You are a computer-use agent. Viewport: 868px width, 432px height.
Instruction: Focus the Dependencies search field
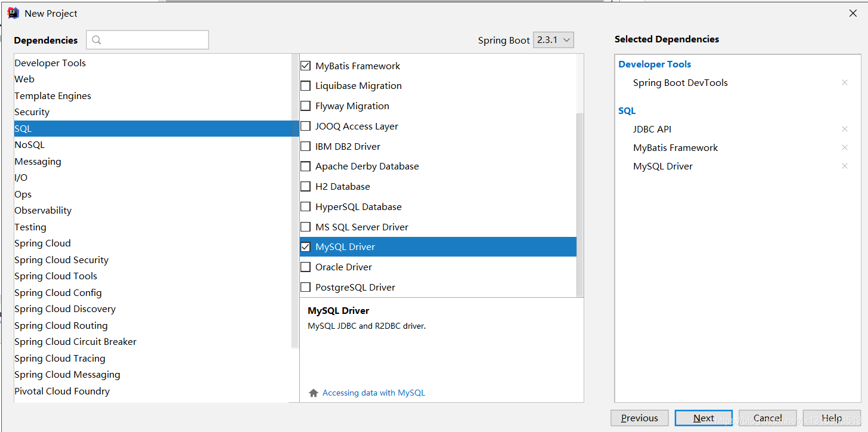point(147,40)
